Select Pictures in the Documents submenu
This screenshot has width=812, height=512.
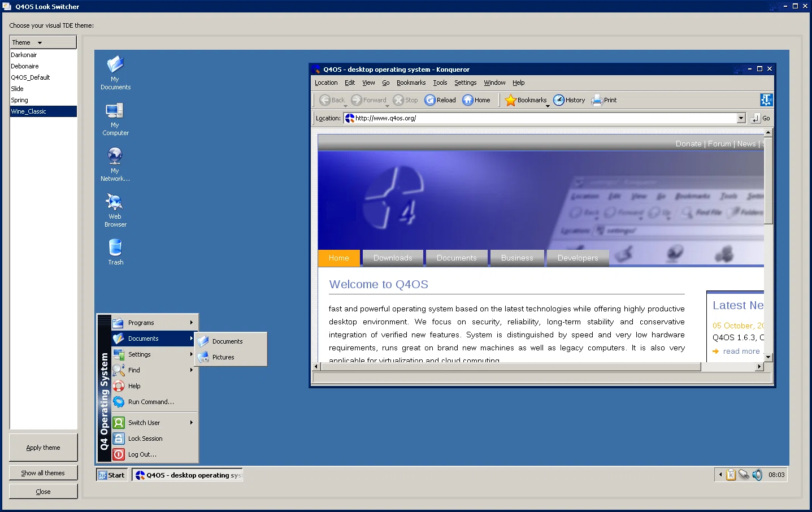(x=231, y=357)
